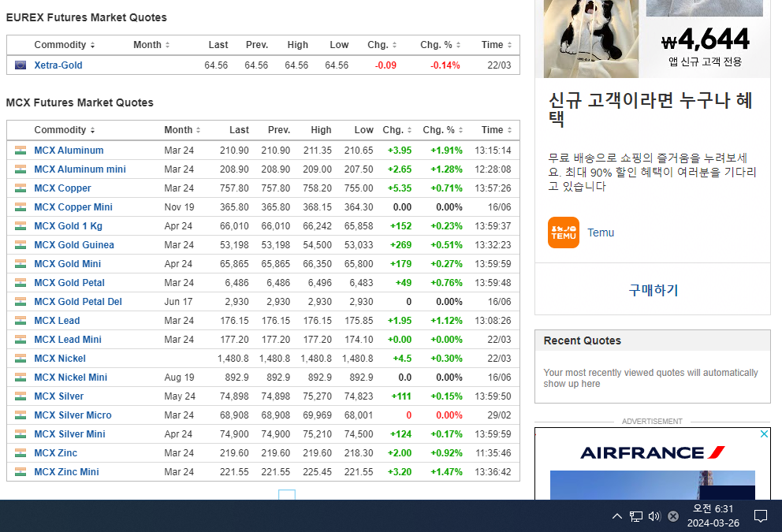Open the MCX Nickel Mini link
The width and height of the screenshot is (782, 532).
70,378
